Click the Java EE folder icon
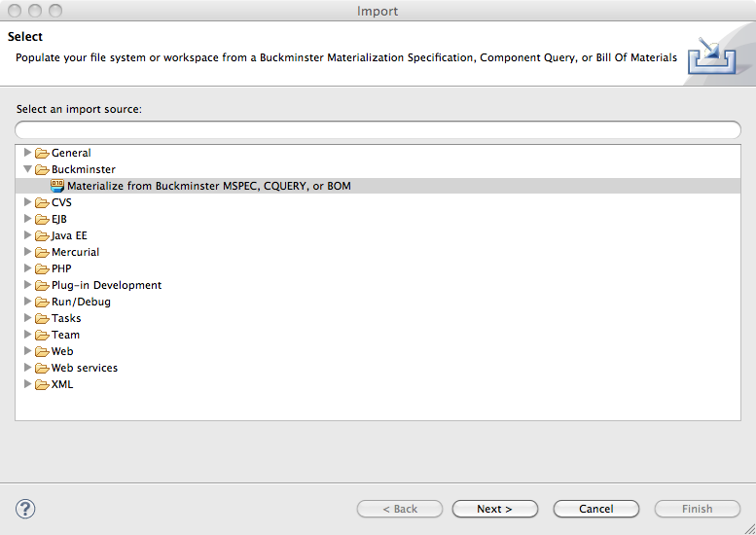Screen dimensions: 756x535 pyautogui.click(x=42, y=235)
